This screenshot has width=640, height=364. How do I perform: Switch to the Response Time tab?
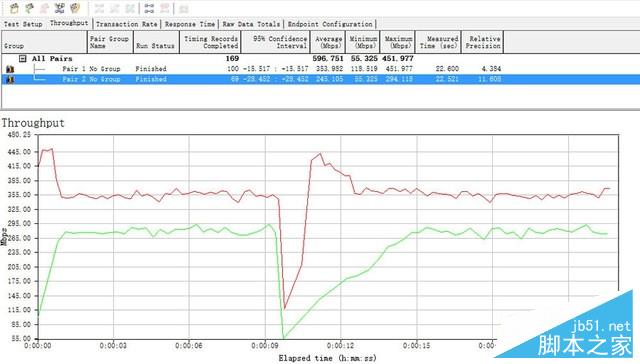click(x=190, y=24)
